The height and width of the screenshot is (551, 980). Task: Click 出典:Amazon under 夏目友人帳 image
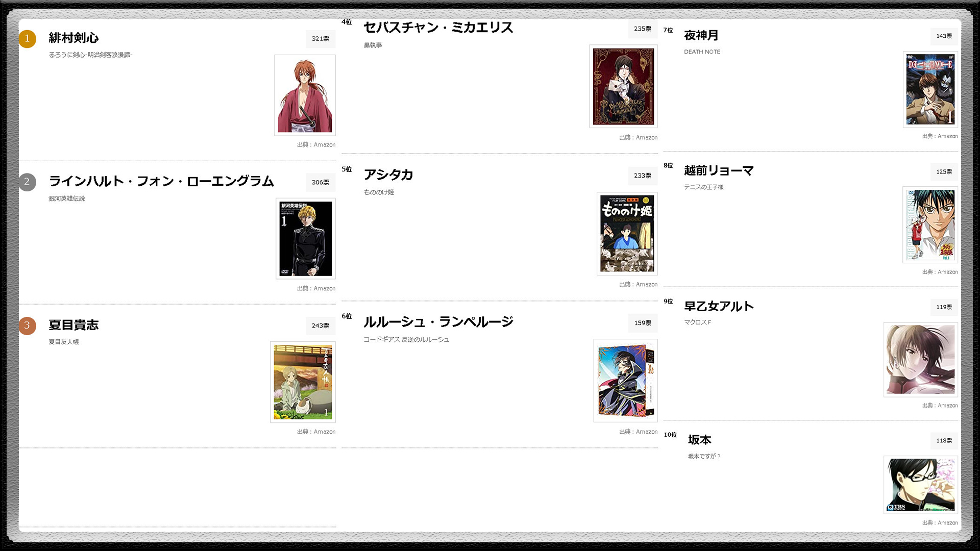(x=316, y=432)
